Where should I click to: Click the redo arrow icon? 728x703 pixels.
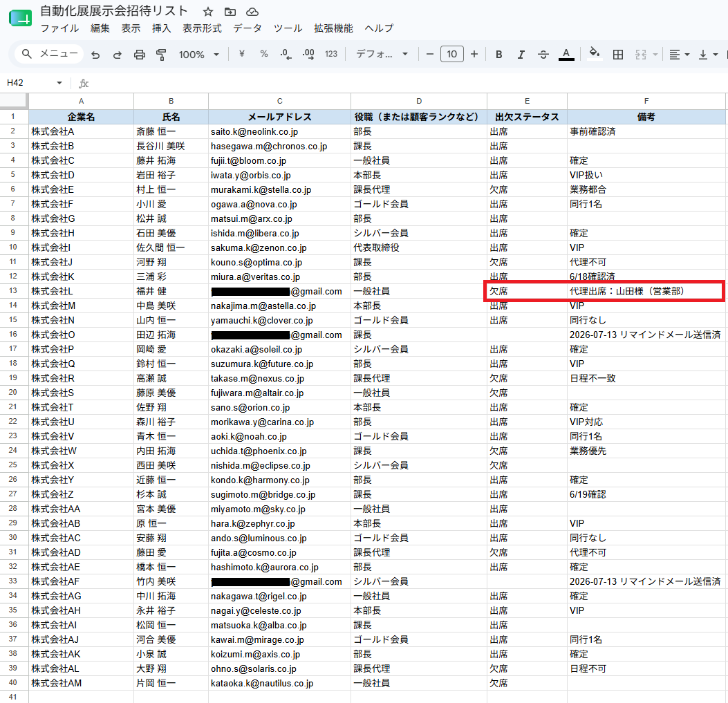(117, 55)
